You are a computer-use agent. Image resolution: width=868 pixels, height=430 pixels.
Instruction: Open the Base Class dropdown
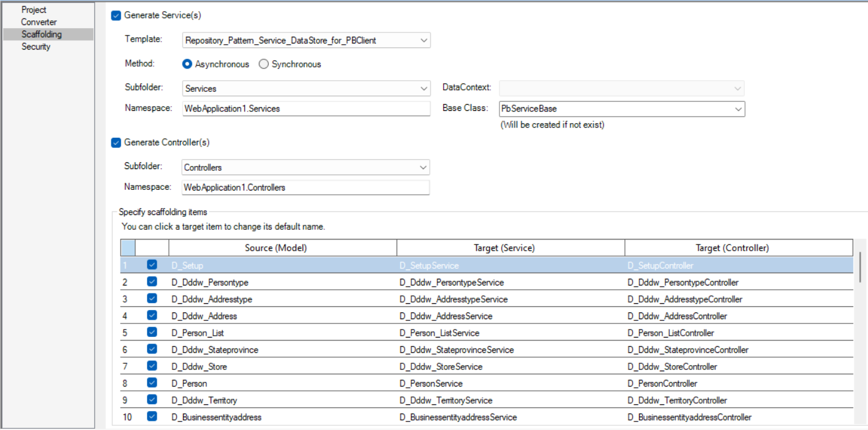coord(738,109)
